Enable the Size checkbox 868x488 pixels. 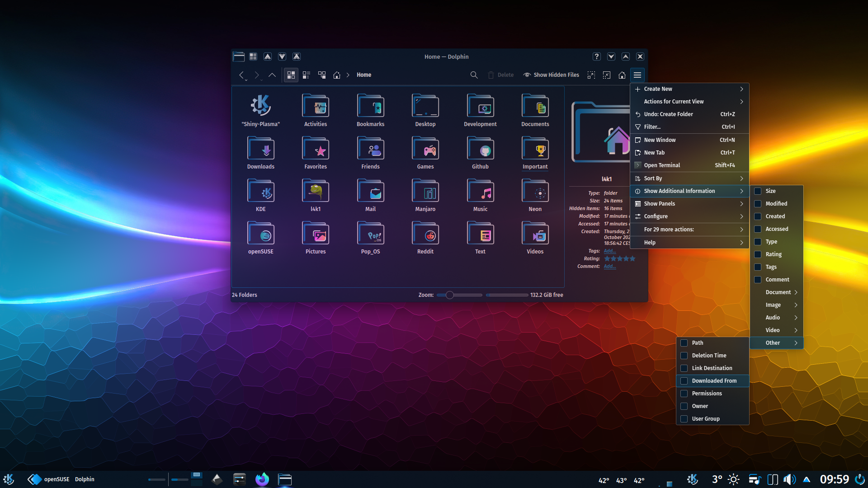(x=758, y=191)
